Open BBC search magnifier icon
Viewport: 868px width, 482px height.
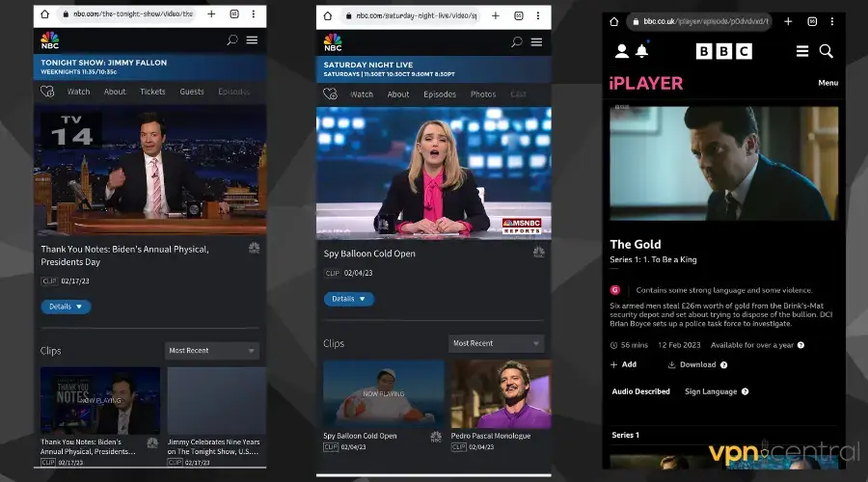tap(826, 51)
